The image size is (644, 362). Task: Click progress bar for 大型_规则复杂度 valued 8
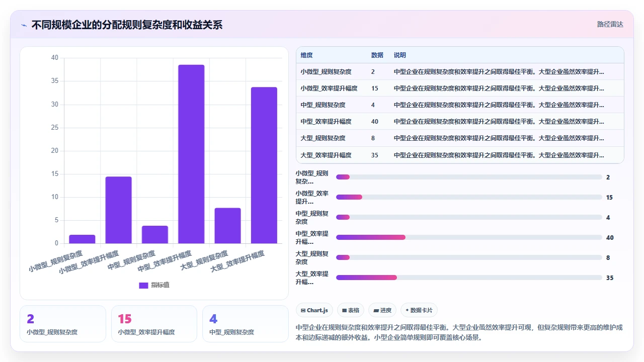pyautogui.click(x=469, y=257)
